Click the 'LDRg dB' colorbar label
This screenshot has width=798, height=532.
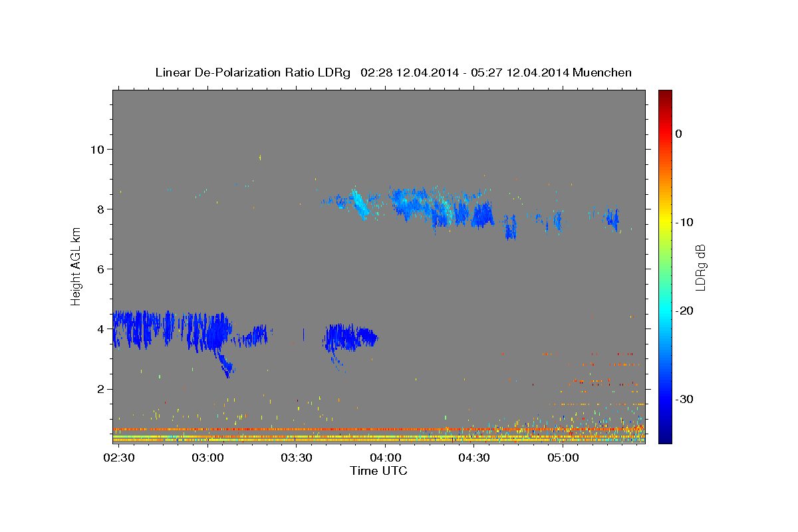coord(700,267)
